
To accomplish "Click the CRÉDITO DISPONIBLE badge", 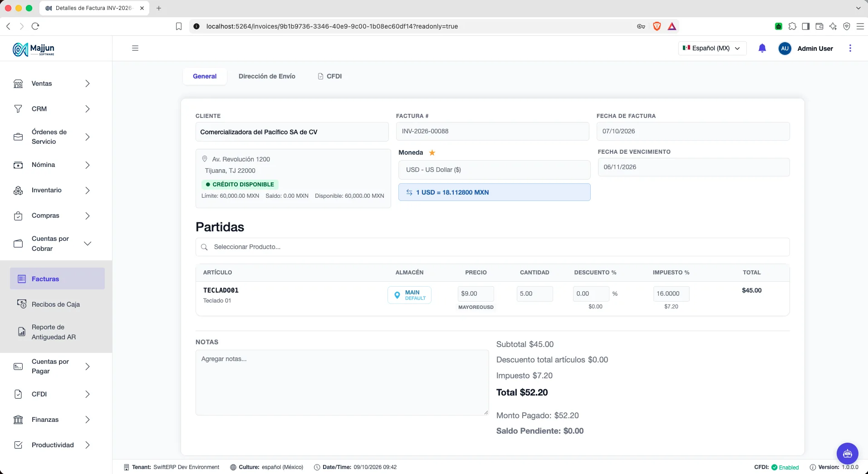I will pyautogui.click(x=240, y=184).
